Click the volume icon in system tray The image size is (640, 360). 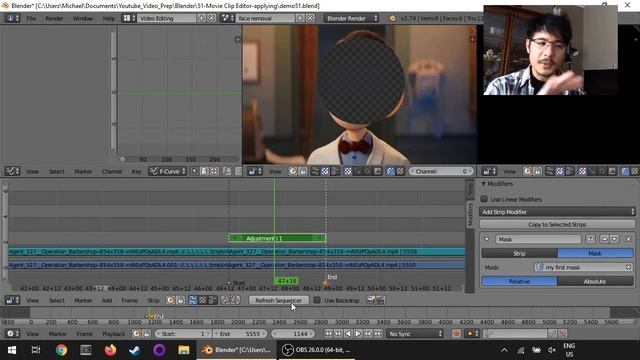[x=552, y=350]
